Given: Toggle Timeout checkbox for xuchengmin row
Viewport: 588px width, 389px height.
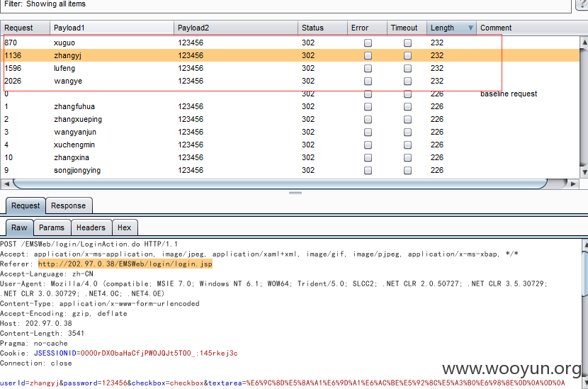Looking at the screenshot, I should point(407,145).
